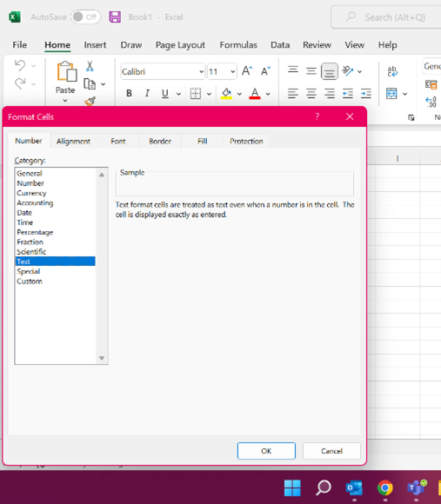Select Date in Category list
The image size is (441, 504).
click(x=56, y=213)
